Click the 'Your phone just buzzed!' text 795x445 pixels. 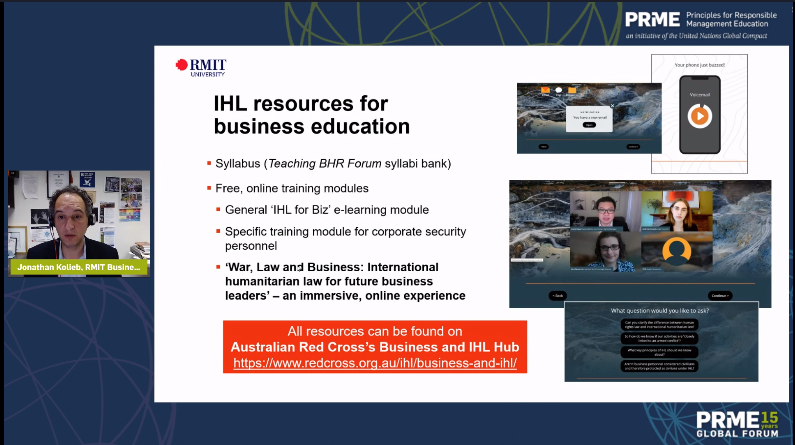coord(700,65)
